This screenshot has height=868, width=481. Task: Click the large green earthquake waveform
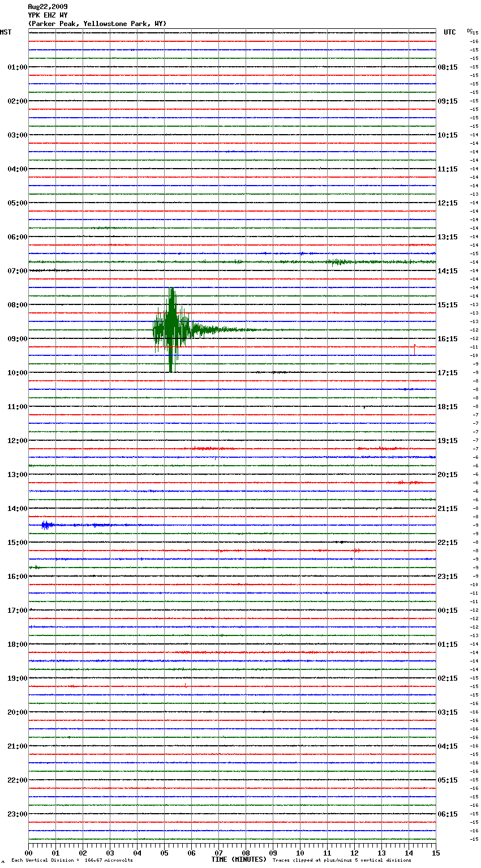[x=171, y=330]
